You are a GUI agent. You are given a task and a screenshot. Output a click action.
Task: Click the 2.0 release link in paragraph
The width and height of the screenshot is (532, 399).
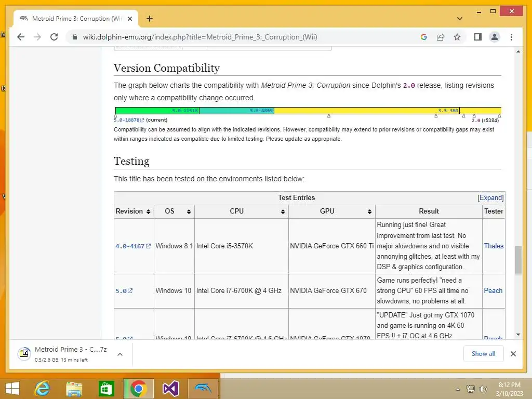coord(409,86)
